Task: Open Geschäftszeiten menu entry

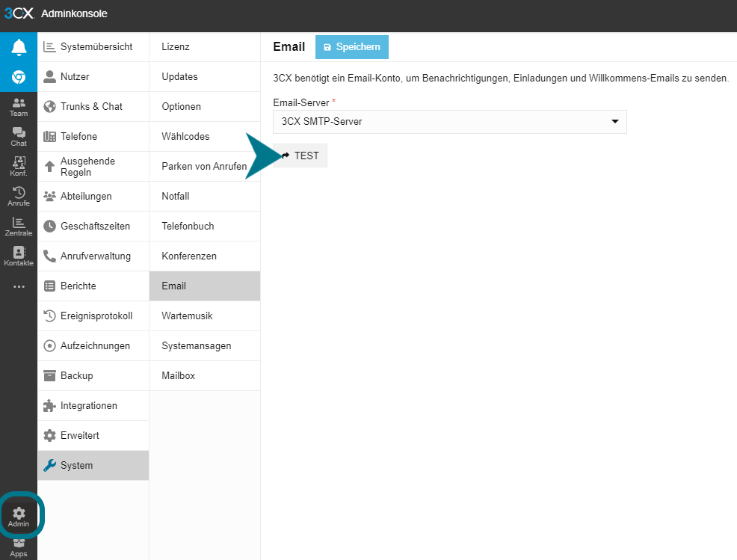Action: pos(93,226)
